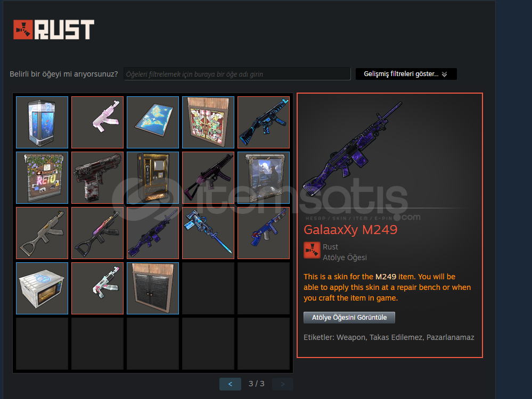This screenshot has height=399, width=532.
Task: Select the aquarium locker skin item
Action: tap(42, 122)
